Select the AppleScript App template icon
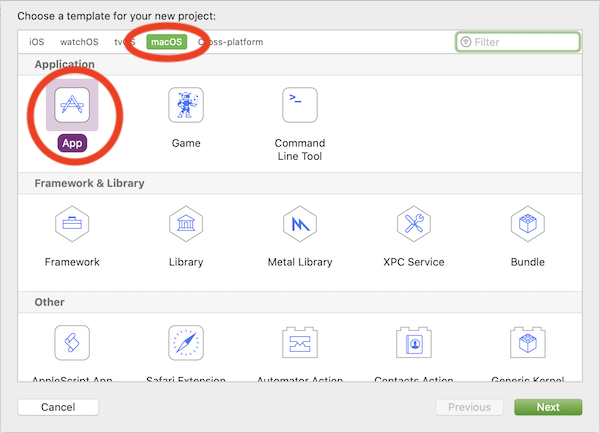 pyautogui.click(x=72, y=343)
